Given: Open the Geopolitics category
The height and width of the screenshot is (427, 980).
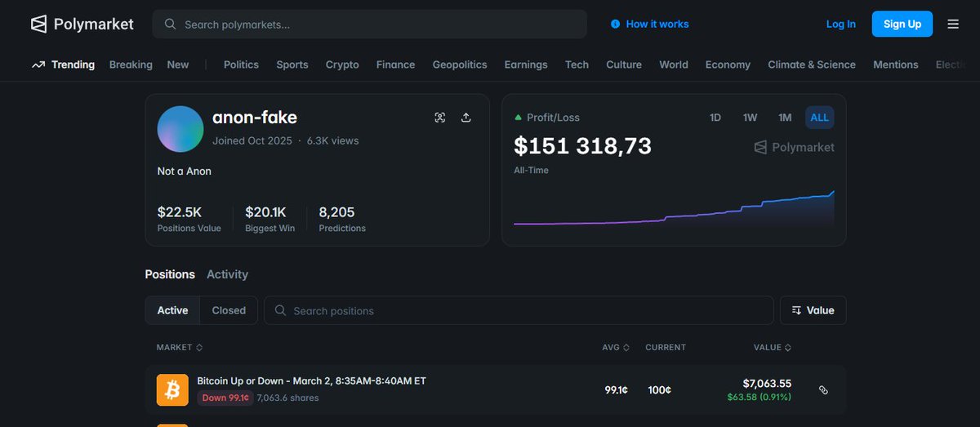Looking at the screenshot, I should pyautogui.click(x=460, y=64).
